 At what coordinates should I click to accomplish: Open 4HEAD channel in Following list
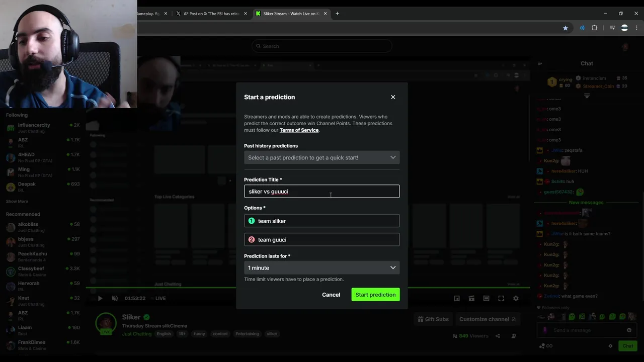[43, 157]
